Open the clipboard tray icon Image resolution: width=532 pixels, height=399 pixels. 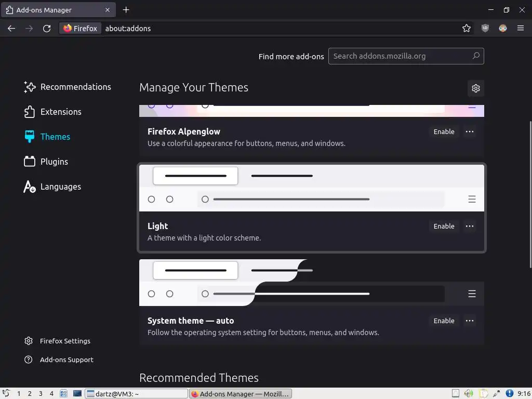[483, 394]
